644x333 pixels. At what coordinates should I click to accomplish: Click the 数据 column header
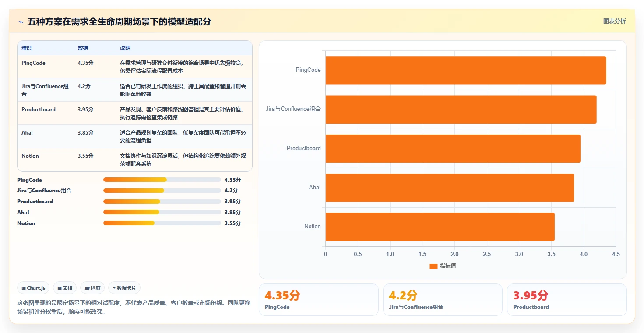pyautogui.click(x=83, y=48)
